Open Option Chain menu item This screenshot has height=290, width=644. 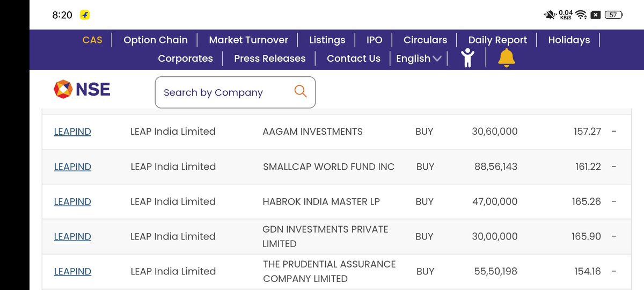pos(156,40)
